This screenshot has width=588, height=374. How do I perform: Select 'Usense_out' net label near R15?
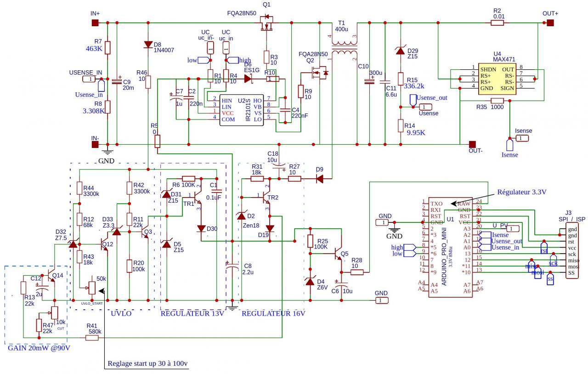tap(431, 98)
